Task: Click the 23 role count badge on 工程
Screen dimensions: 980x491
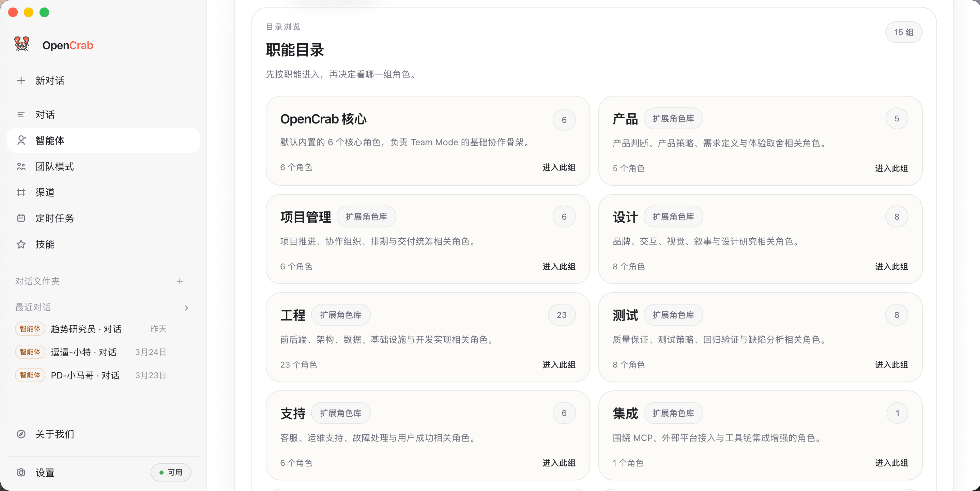Action: 562,315
